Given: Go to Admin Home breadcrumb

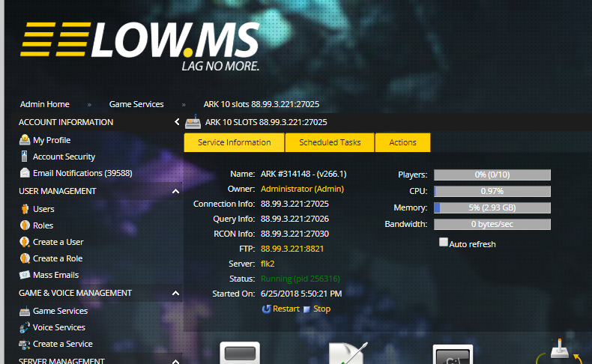Looking at the screenshot, I should (44, 104).
